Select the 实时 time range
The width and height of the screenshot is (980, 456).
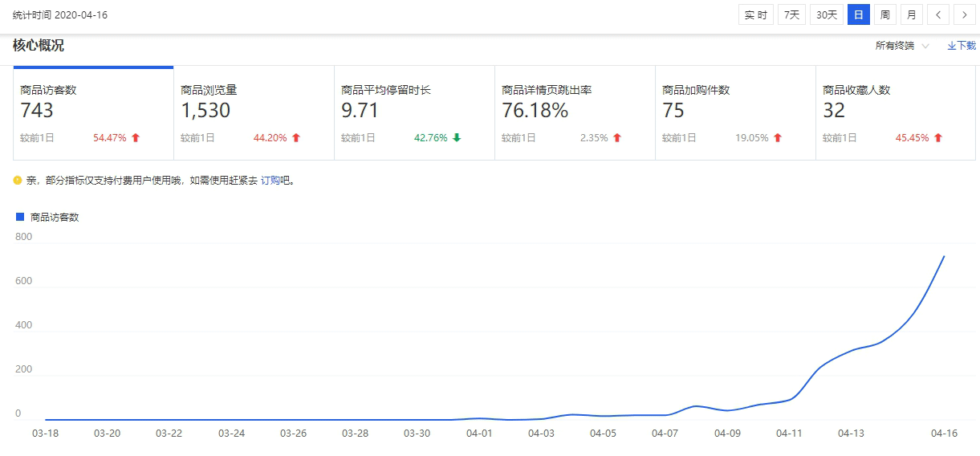point(755,15)
